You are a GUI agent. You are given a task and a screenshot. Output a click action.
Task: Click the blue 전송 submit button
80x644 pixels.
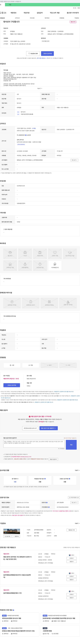point(71,445)
